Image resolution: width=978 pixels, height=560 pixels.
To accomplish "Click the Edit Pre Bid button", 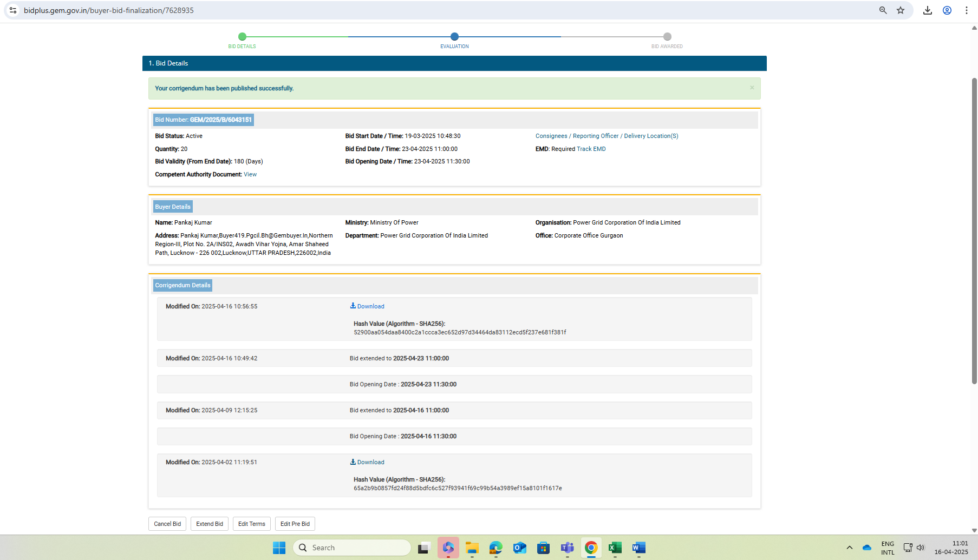I will [x=295, y=524].
